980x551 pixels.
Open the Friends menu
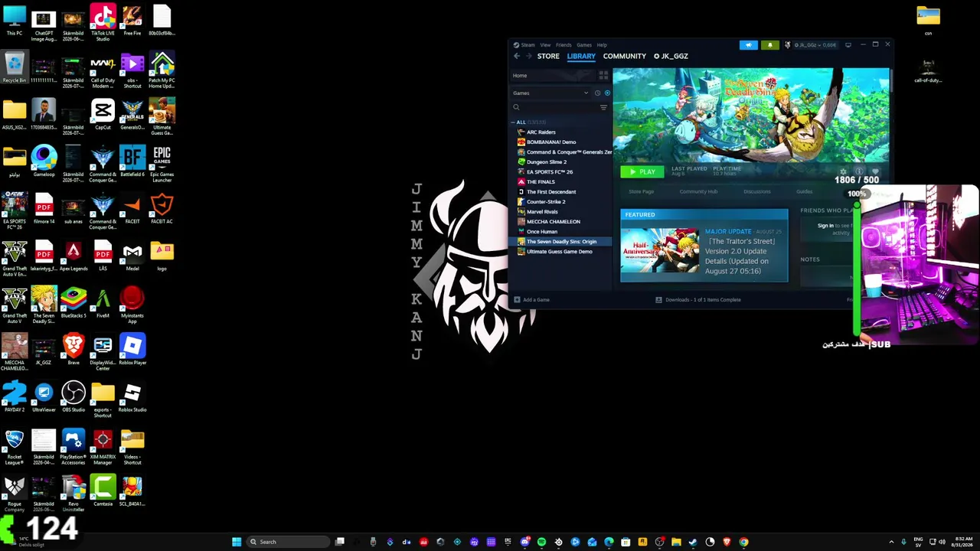click(x=563, y=45)
